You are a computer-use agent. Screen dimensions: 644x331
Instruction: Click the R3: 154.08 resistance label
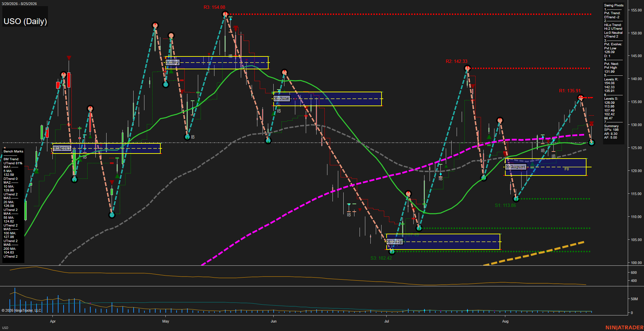point(214,7)
